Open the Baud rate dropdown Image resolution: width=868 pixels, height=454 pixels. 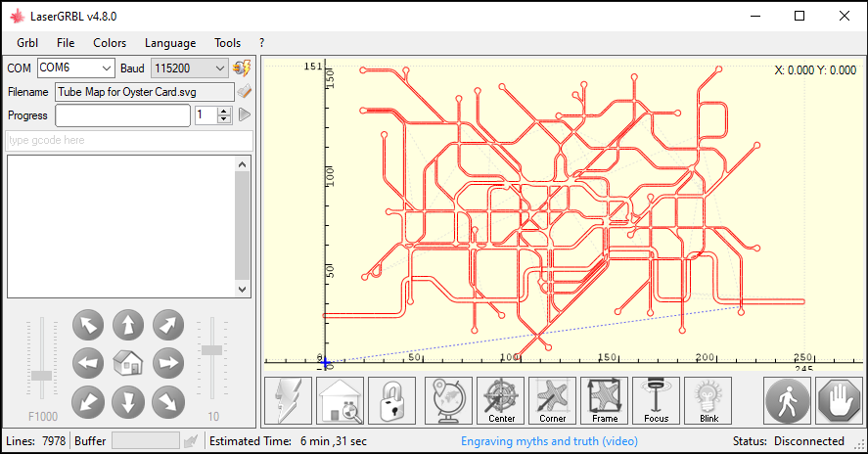click(x=220, y=68)
